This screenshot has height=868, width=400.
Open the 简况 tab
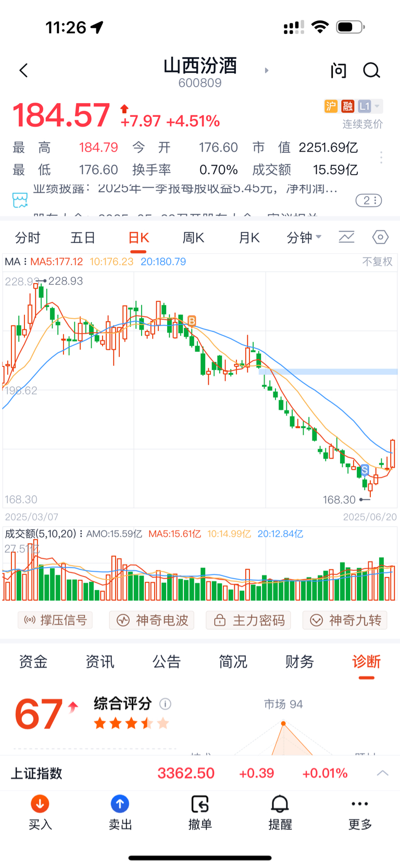click(233, 662)
